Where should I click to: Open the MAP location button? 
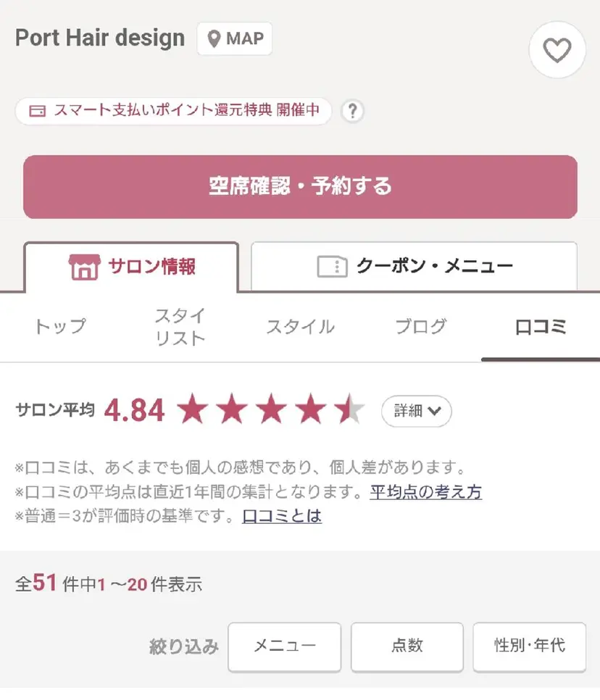235,38
